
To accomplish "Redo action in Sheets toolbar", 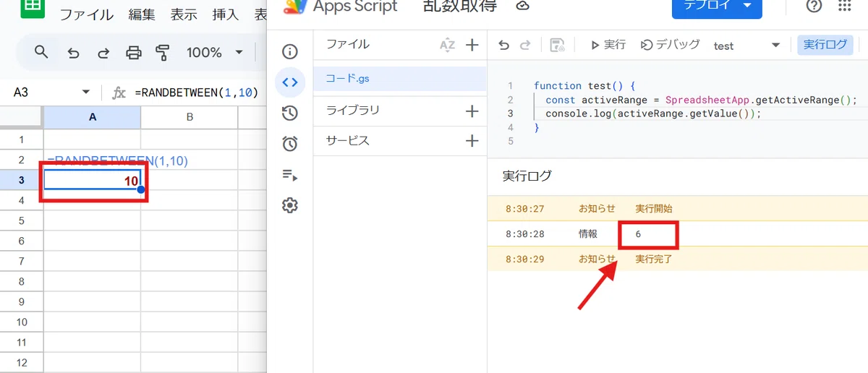I will point(103,53).
